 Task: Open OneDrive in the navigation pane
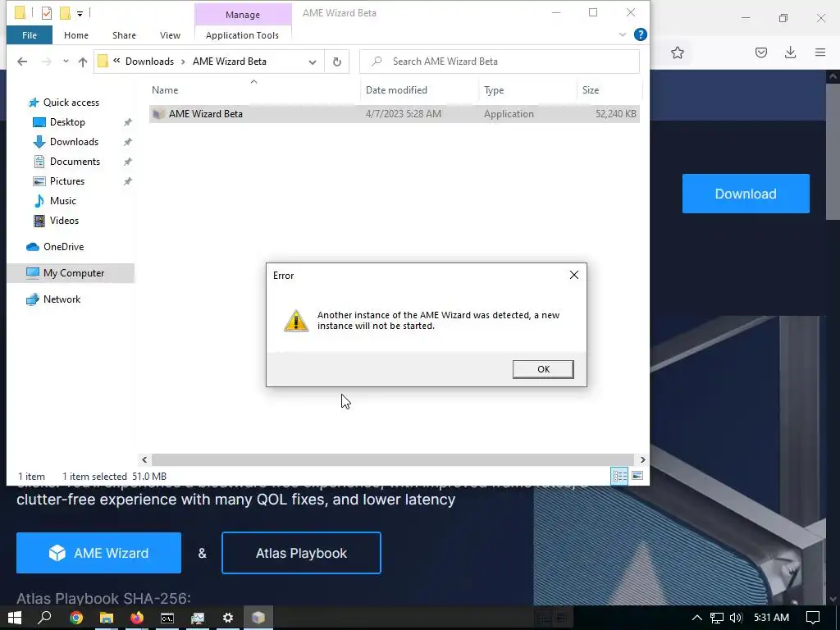[x=64, y=247]
